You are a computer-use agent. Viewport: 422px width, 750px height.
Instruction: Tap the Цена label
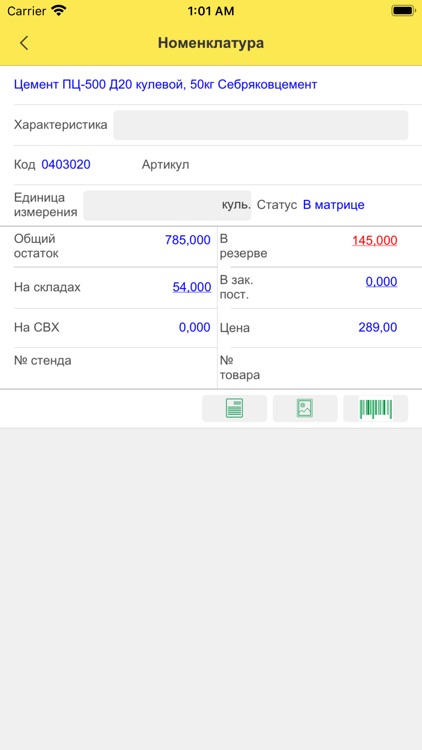click(x=235, y=328)
